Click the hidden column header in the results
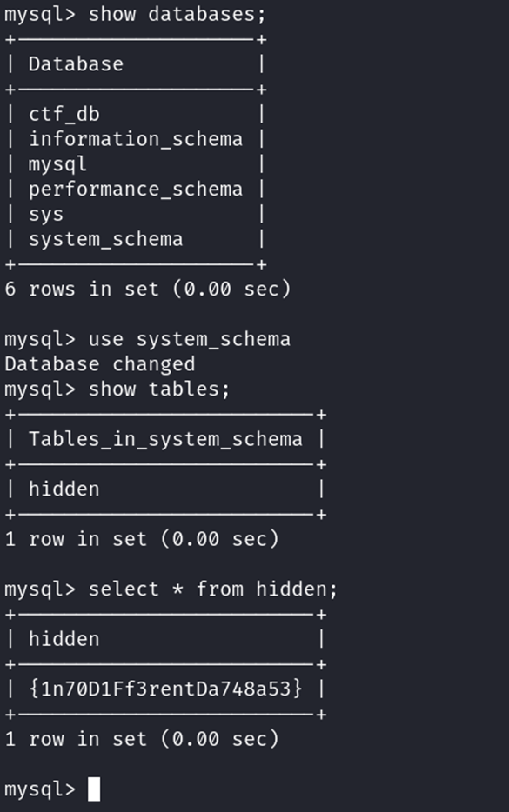 click(x=64, y=639)
